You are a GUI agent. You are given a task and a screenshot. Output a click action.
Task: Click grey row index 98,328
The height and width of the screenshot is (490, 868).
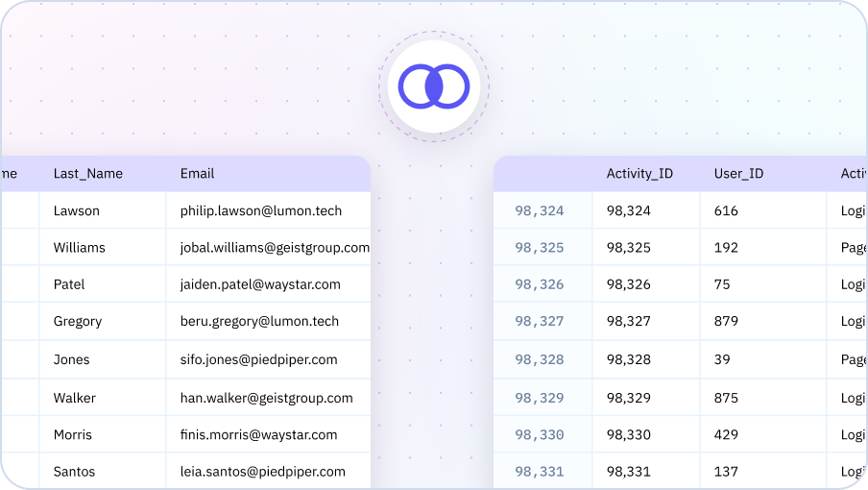point(540,360)
